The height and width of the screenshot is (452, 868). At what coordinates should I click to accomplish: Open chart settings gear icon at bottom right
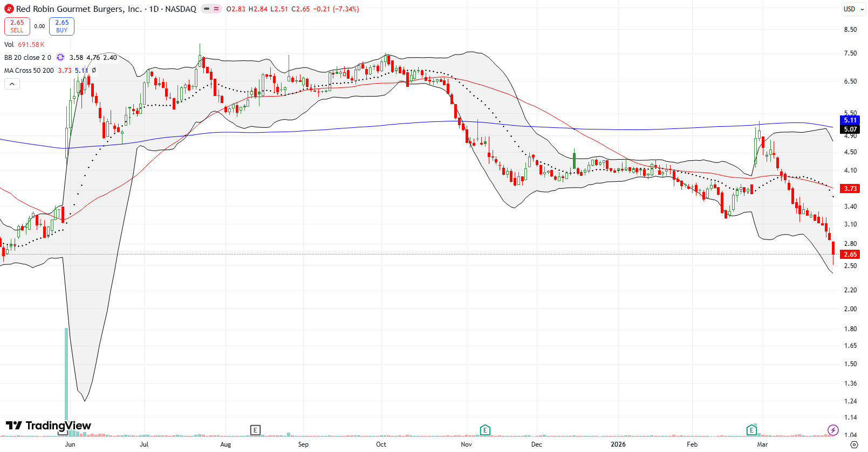(854, 444)
